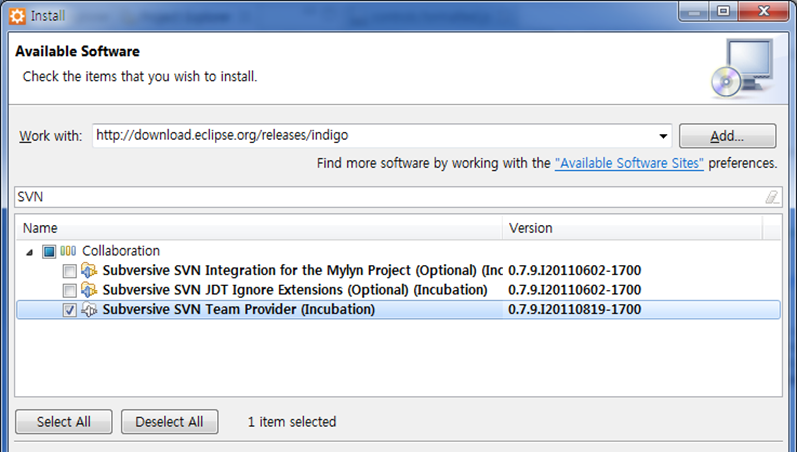Image resolution: width=797 pixels, height=452 pixels.
Task: Select the SVN Integration for the Mylyn Project row
Action: tap(398, 270)
